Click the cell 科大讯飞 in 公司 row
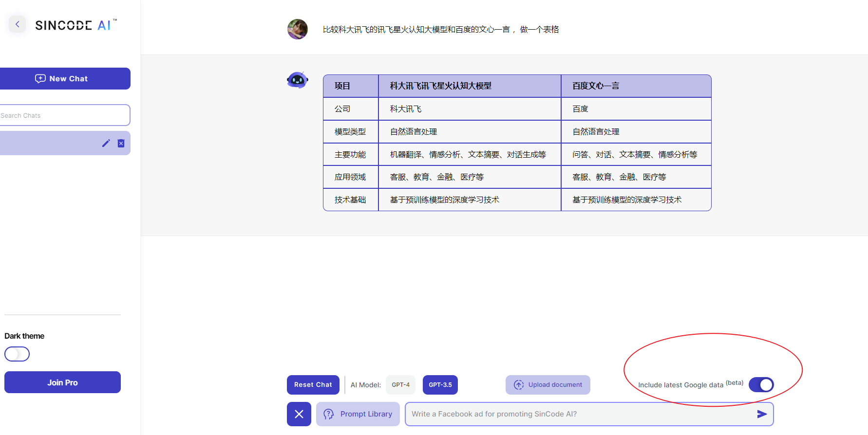 point(406,109)
